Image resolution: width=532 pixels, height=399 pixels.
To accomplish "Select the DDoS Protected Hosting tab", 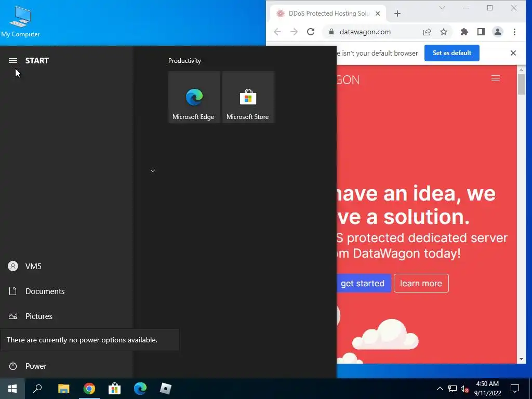I will coord(328,14).
